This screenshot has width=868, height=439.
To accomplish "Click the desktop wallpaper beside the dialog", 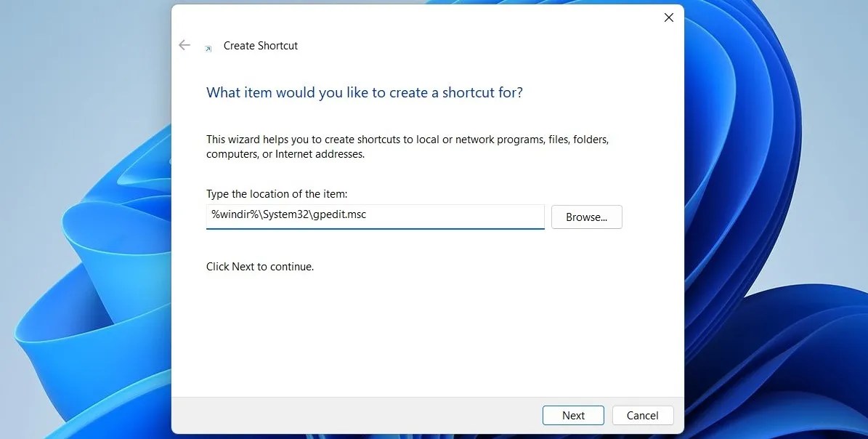I will click(x=80, y=218).
